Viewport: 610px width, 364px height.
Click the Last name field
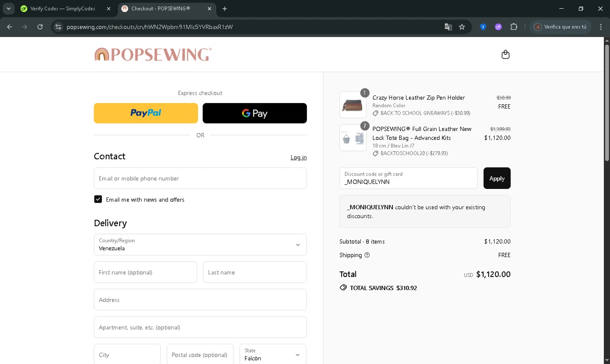(x=255, y=272)
